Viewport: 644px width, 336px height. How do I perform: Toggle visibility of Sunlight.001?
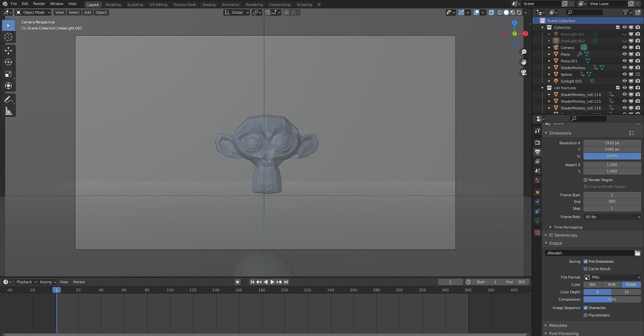pyautogui.click(x=625, y=81)
